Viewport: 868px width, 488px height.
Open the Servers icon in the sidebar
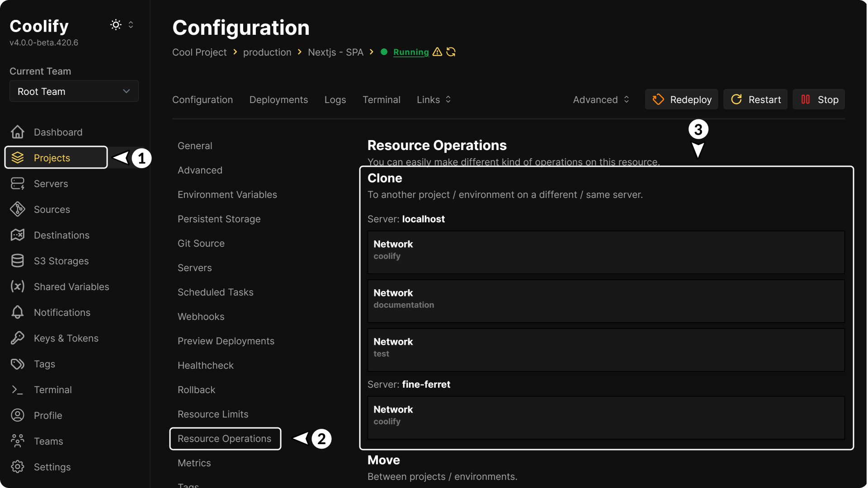coord(17,183)
